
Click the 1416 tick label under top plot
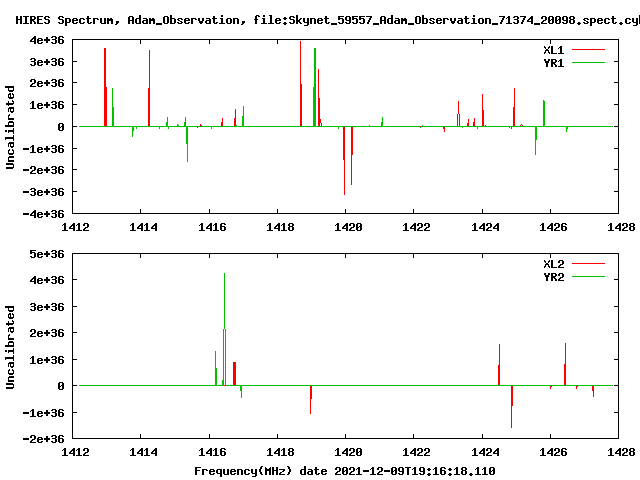212,227
